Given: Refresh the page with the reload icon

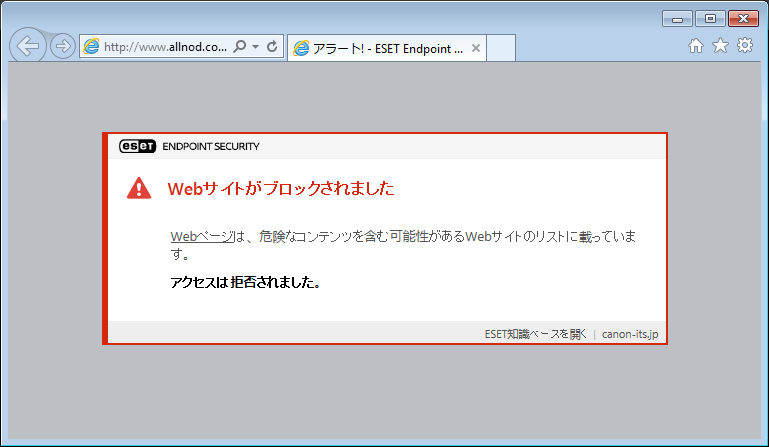Looking at the screenshot, I should click(272, 47).
